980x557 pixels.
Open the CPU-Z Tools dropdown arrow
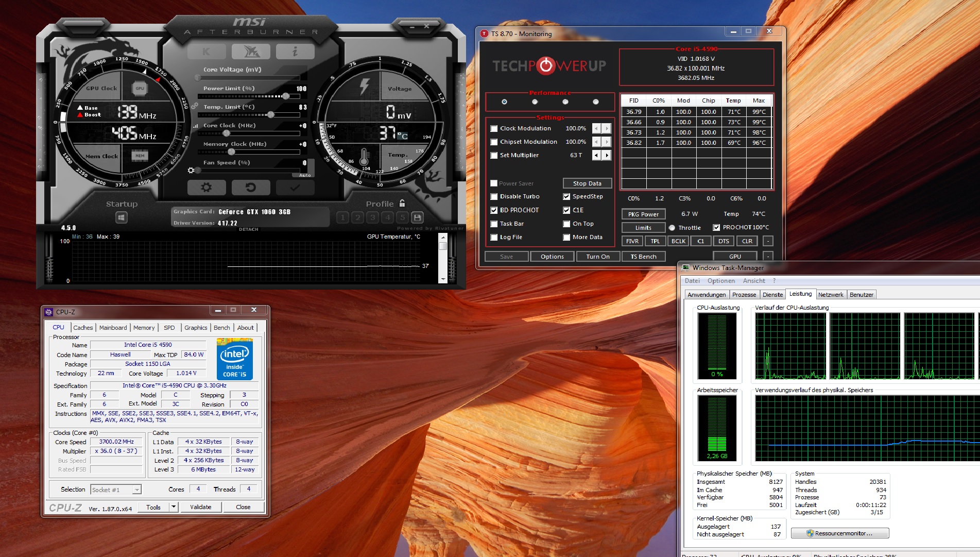(174, 507)
